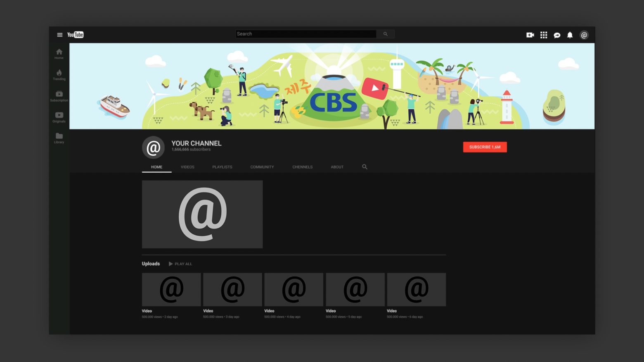This screenshot has height=362, width=644.
Task: Open the video thumbnail from 4 day ago
Action: click(x=294, y=289)
